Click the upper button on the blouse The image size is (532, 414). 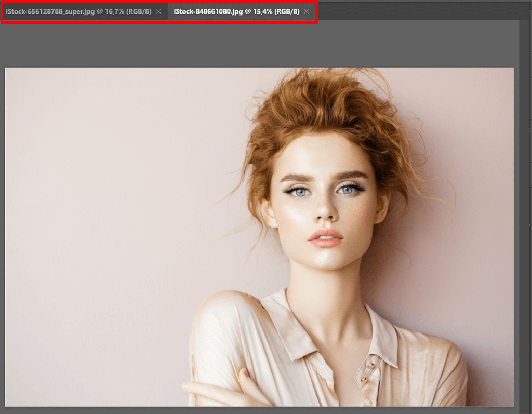point(371,366)
